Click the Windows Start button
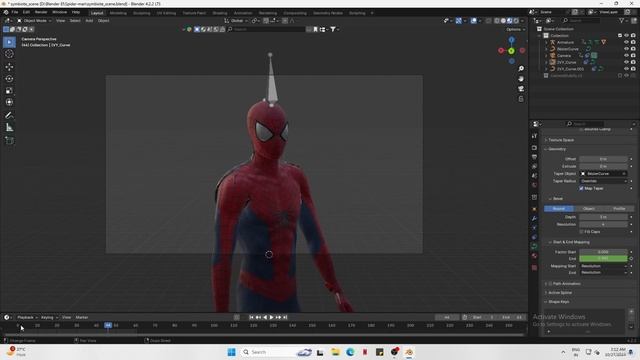The height and width of the screenshot is (360, 640). (231, 352)
